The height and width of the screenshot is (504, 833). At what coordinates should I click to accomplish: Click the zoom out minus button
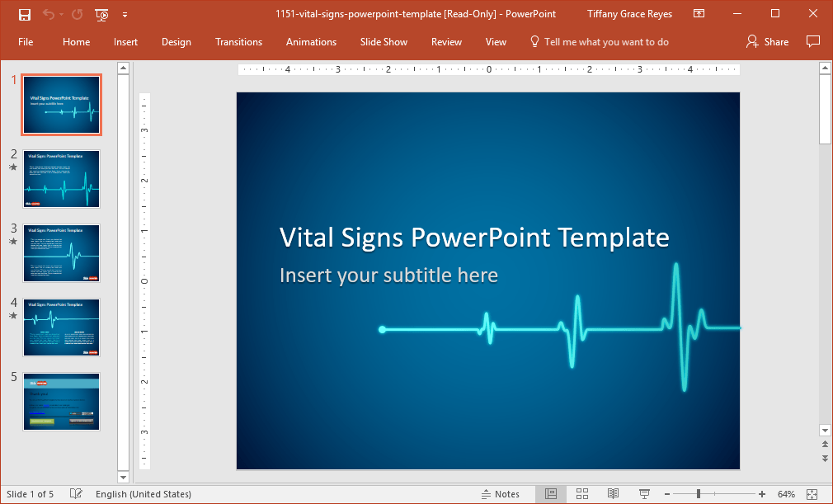click(x=667, y=494)
